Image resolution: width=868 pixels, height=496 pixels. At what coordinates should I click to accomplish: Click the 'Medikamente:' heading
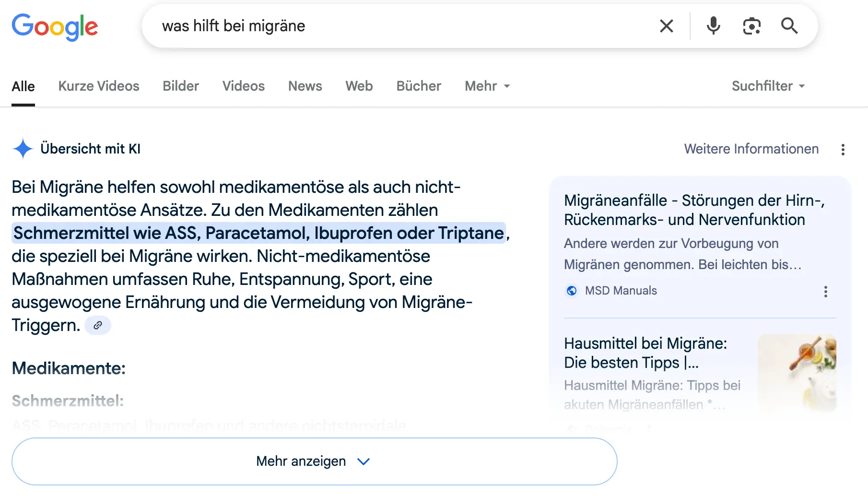coord(69,368)
